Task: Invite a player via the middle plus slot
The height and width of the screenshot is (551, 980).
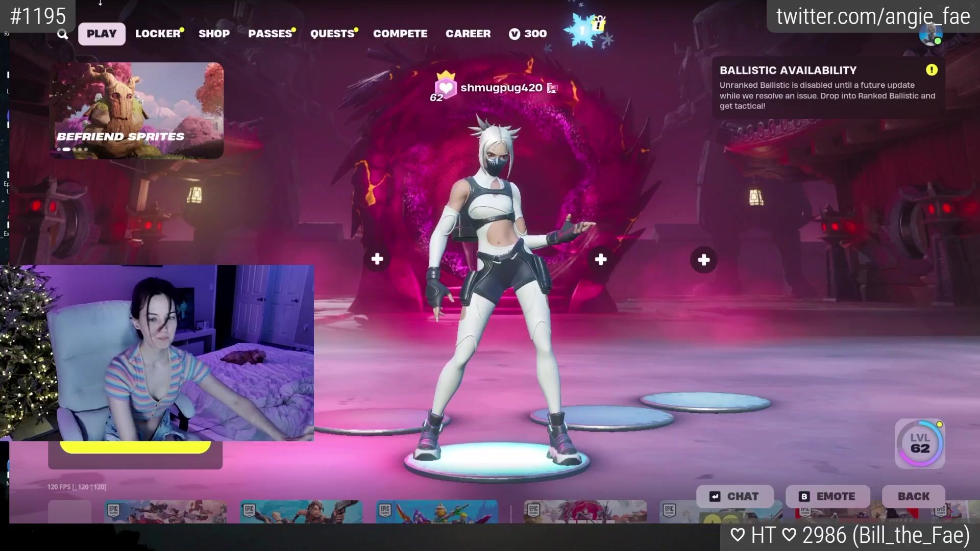Action: pos(601,260)
